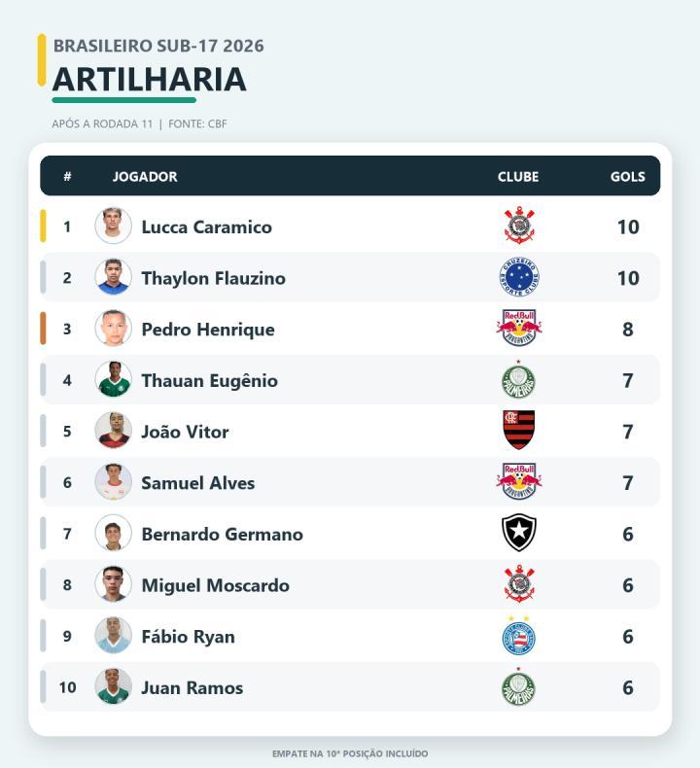Viewport: 700px width, 768px height.
Task: Click the player name Pedro Henrique
Action: (208, 330)
